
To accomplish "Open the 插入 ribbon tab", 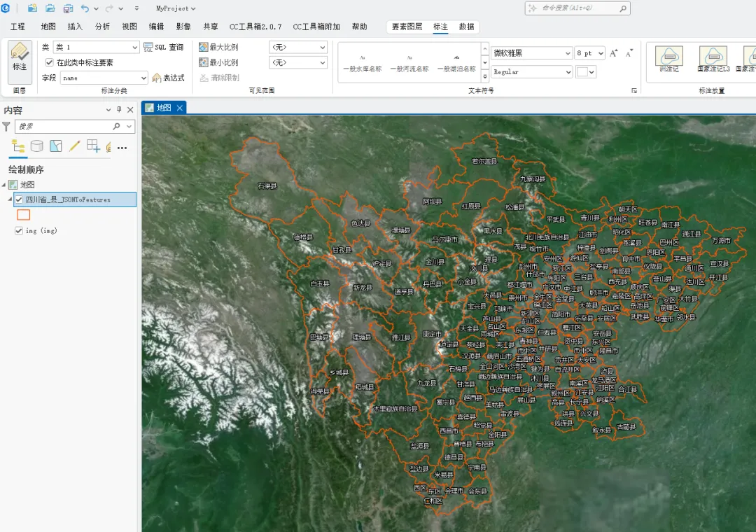I will [75, 27].
